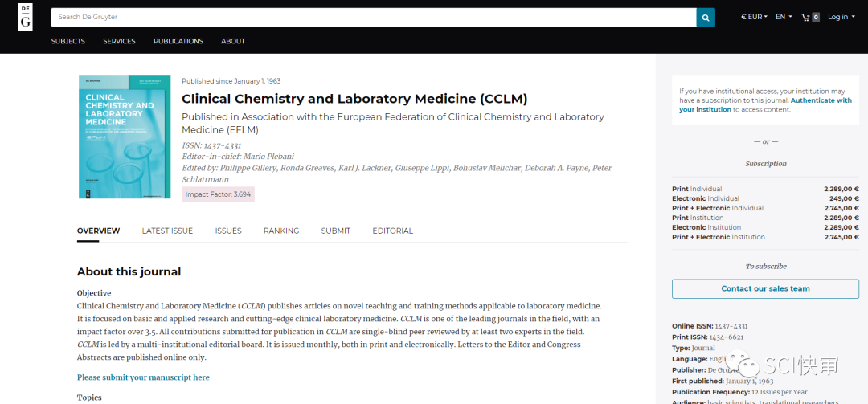Click the CCLM journal cover thumbnail

pyautogui.click(x=125, y=137)
